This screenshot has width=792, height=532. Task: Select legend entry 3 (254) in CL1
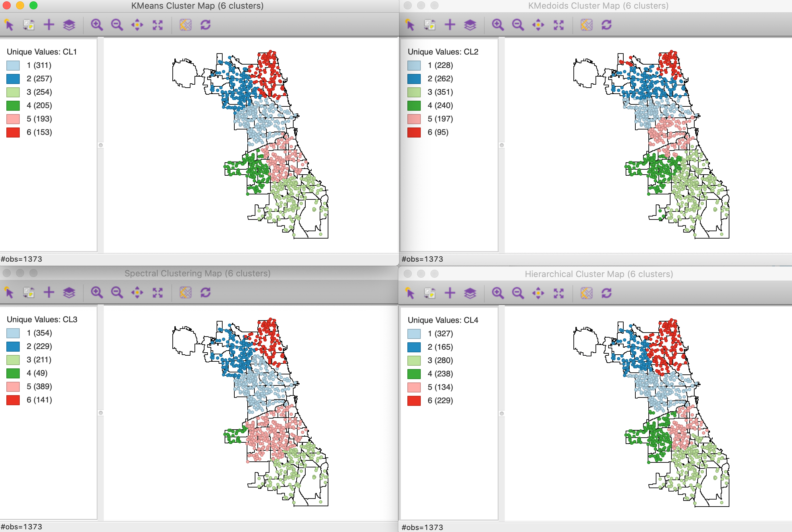(x=39, y=92)
